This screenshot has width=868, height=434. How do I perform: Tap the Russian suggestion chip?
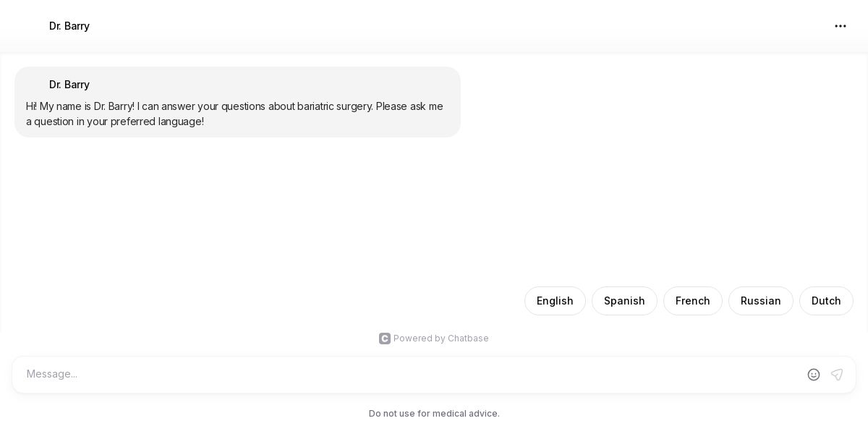tap(760, 301)
